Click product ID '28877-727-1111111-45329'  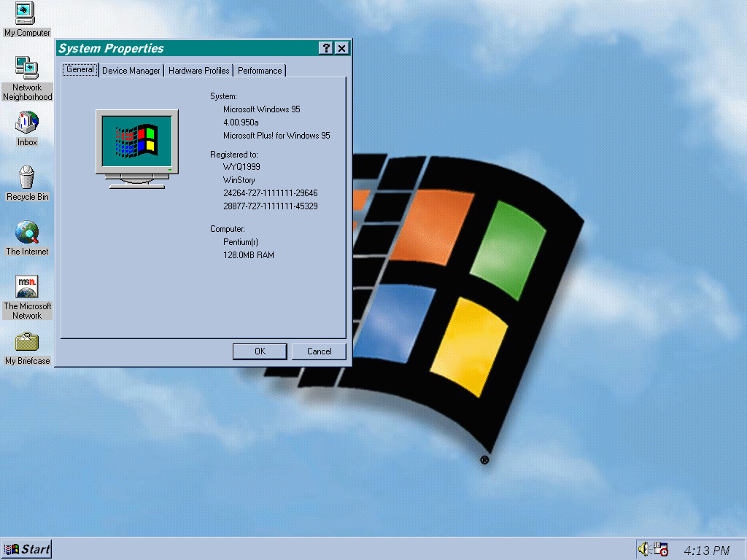270,206
